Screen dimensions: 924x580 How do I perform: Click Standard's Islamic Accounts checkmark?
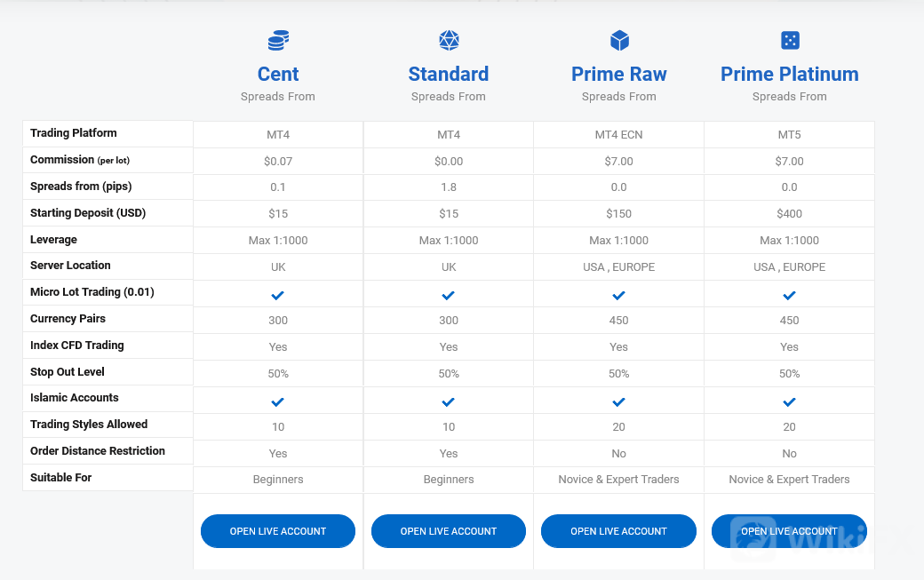coord(449,401)
